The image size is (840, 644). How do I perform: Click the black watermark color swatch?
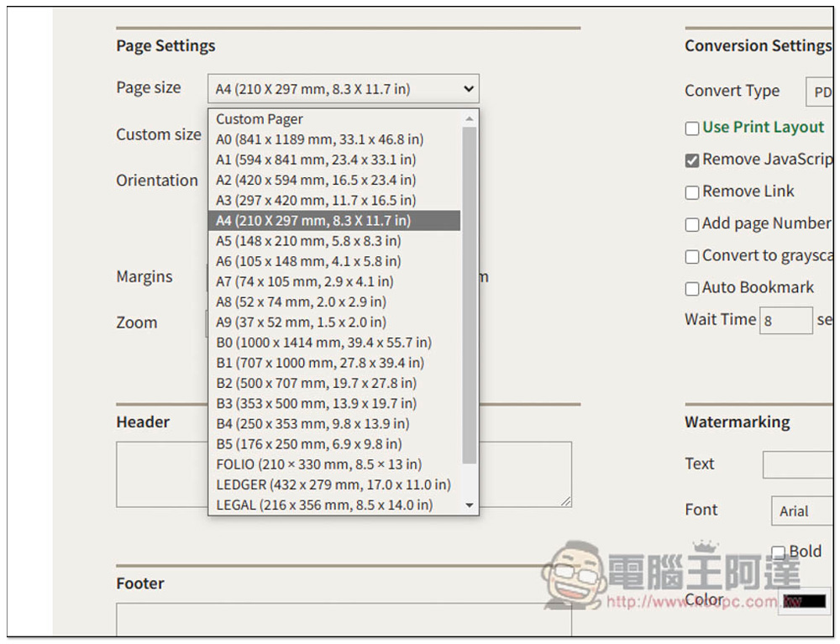pyautogui.click(x=805, y=601)
